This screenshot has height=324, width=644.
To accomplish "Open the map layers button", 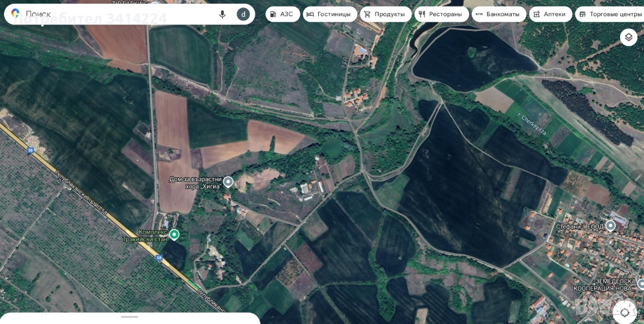I will [x=628, y=37].
